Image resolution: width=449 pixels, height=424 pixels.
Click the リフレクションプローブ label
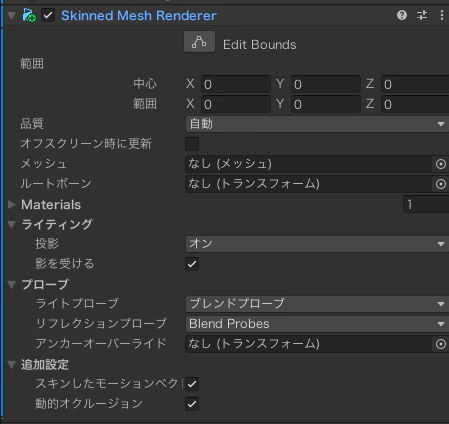(x=101, y=324)
